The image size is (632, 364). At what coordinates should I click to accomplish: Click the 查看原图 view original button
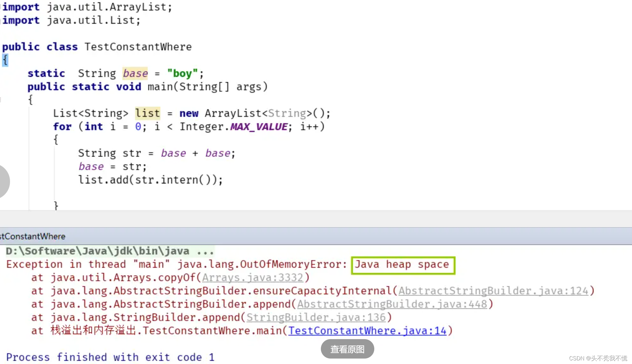[347, 349]
